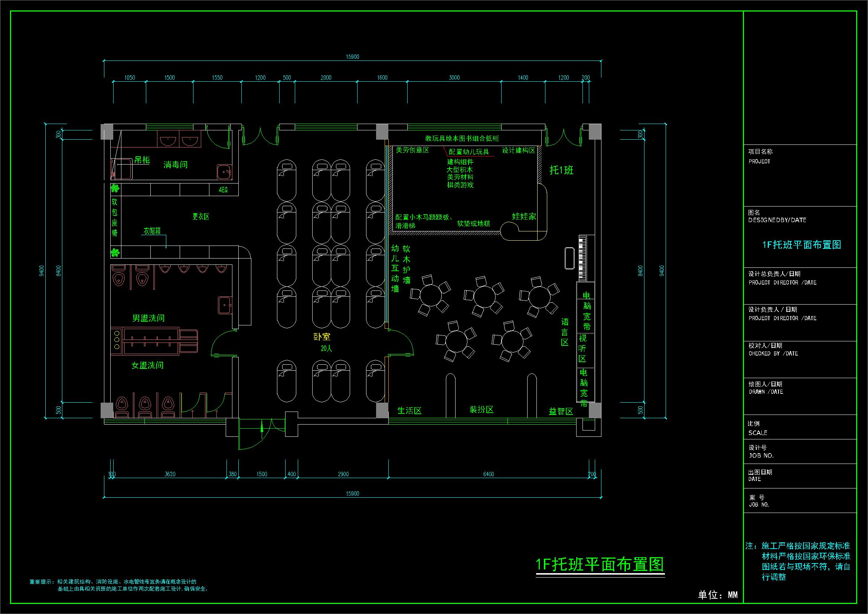
Task: Select the 女盥洗间 room label
Action: pyautogui.click(x=147, y=365)
